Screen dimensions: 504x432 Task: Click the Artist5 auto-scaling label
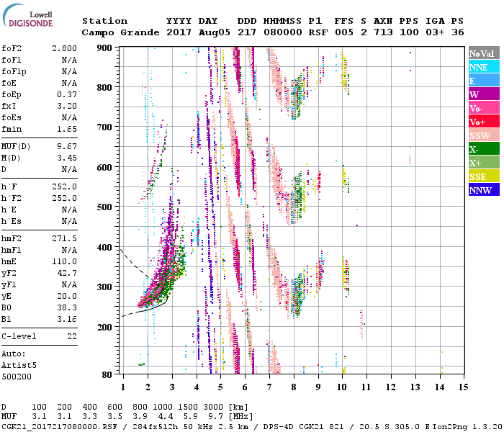click(x=18, y=365)
